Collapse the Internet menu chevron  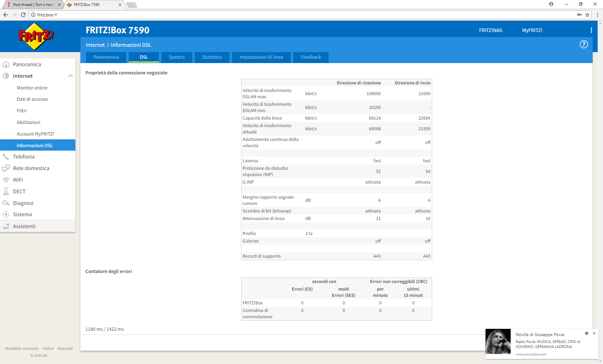pyautogui.click(x=71, y=76)
